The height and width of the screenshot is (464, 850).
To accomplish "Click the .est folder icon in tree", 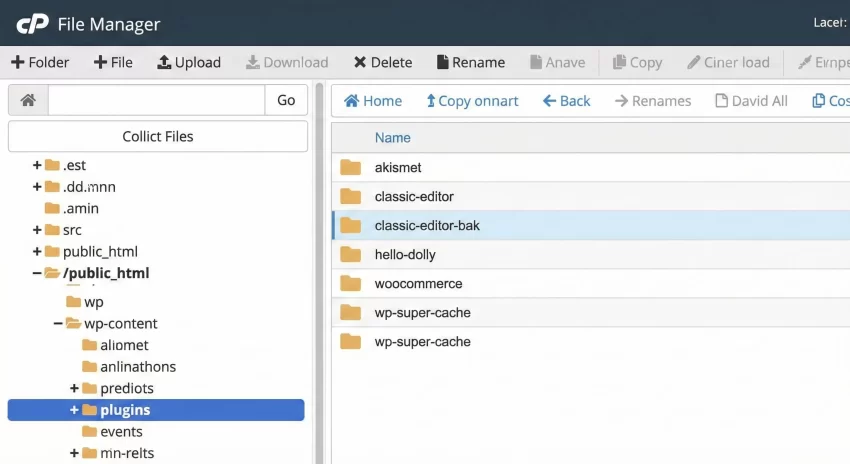I will (52, 165).
